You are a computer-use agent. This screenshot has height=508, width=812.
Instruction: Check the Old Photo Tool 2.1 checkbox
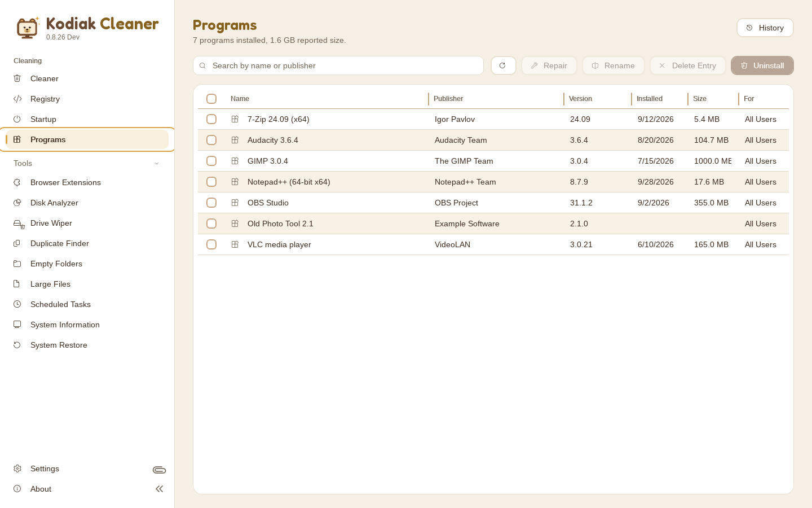click(x=211, y=224)
